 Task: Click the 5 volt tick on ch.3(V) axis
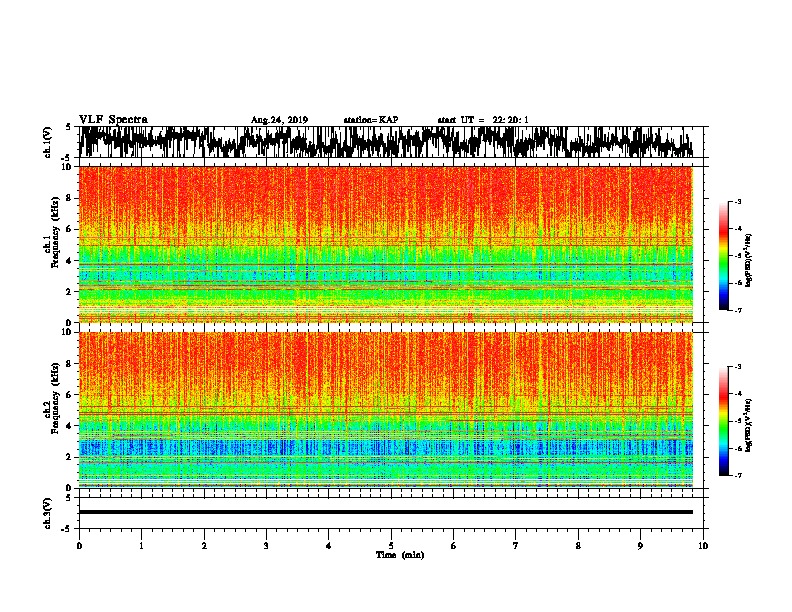(68, 498)
